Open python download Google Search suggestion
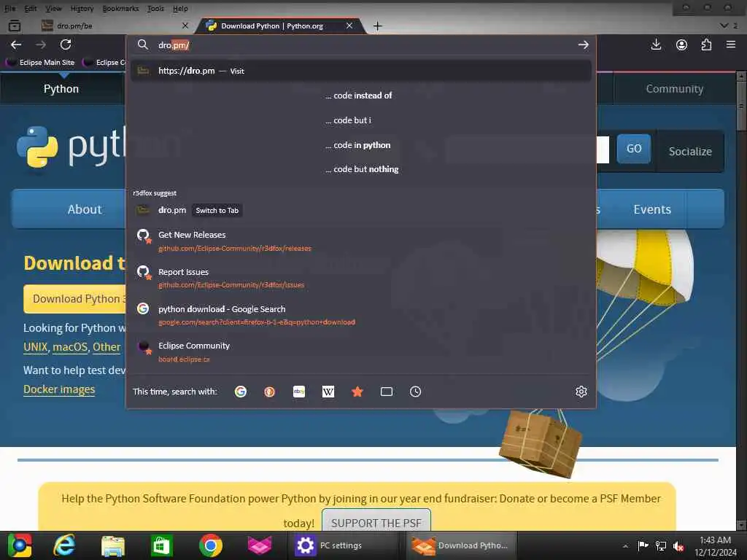Image resolution: width=747 pixels, height=560 pixels. [361, 315]
